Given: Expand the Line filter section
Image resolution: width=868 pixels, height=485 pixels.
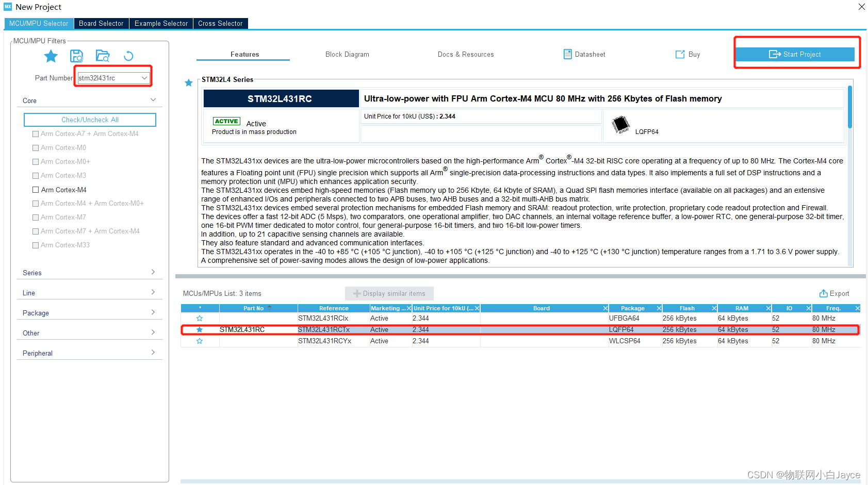Looking at the screenshot, I should [x=153, y=292].
